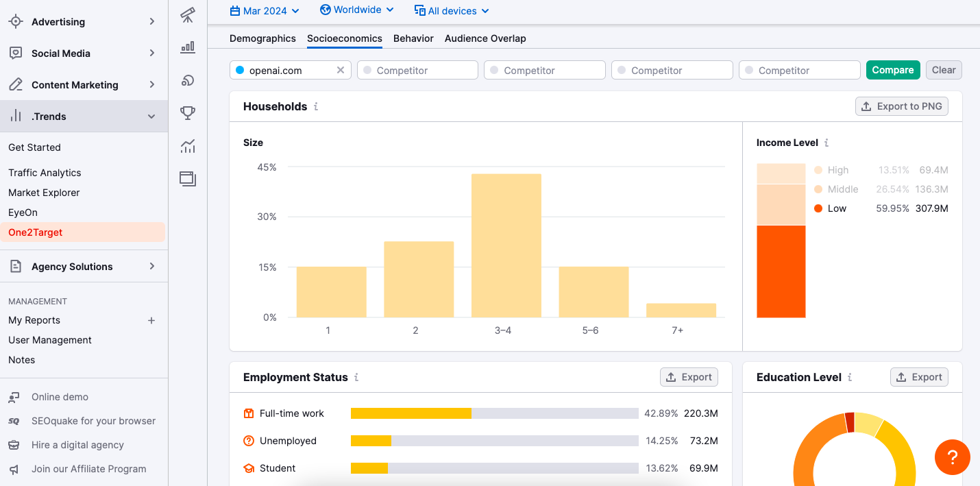The width and height of the screenshot is (980, 486).
Task: Switch to the Audience Overlap tab
Action: 485,38
